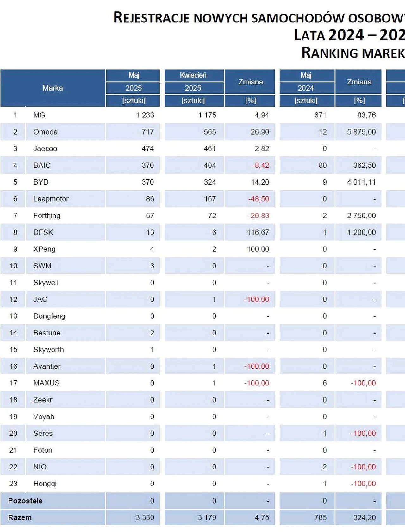Select the 'Forthing' brand cell
Viewport: 405px width, 532px height.
point(47,216)
